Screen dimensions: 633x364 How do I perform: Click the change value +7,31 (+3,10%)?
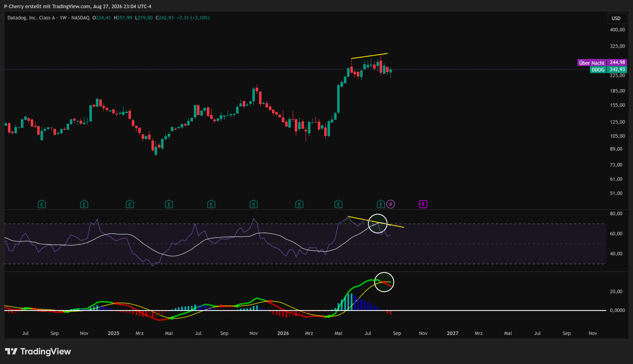(193, 18)
